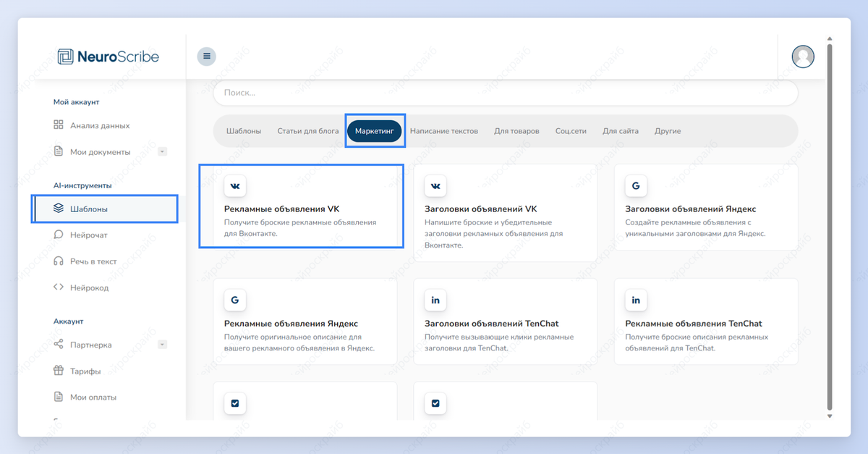This screenshot has width=868, height=454.
Task: Expand the Мои документы dropdown arrow
Action: (x=162, y=151)
